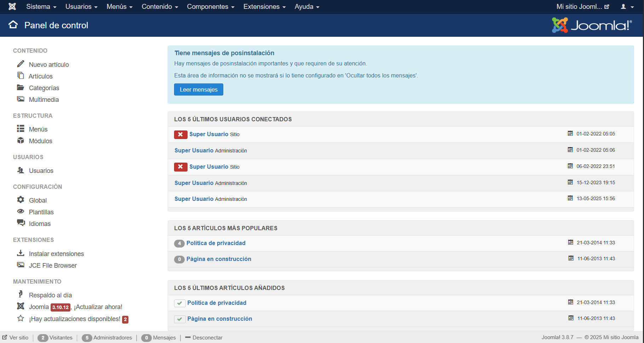Open Política de privacidad in popular articles
Screen dimensions: 644x343
point(216,243)
